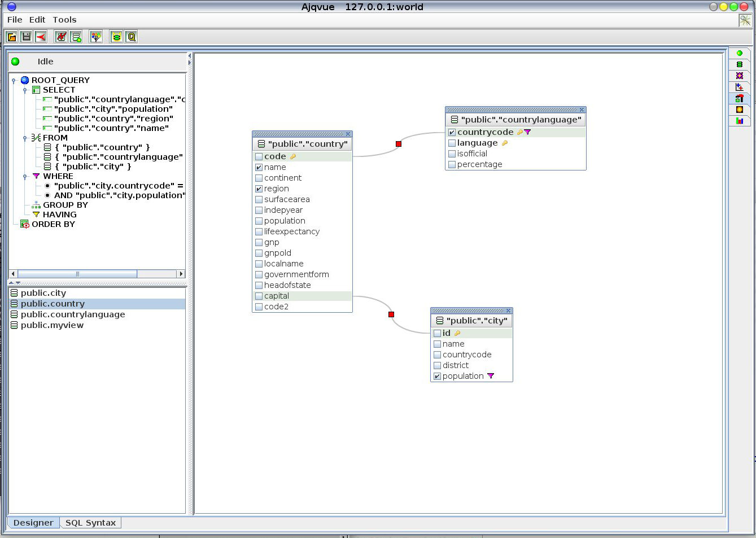The width and height of the screenshot is (756, 538).
Task: Open the bar chart side tab
Action: pos(739,120)
